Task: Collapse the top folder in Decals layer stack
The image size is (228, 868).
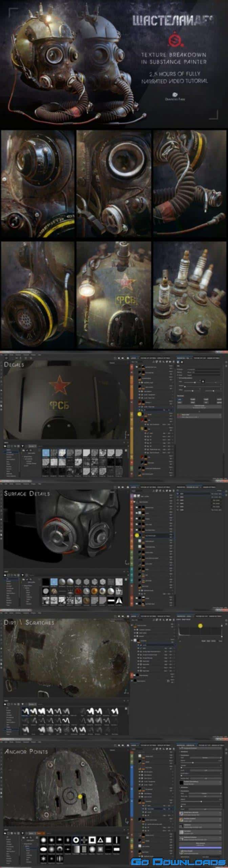Action: point(136,367)
